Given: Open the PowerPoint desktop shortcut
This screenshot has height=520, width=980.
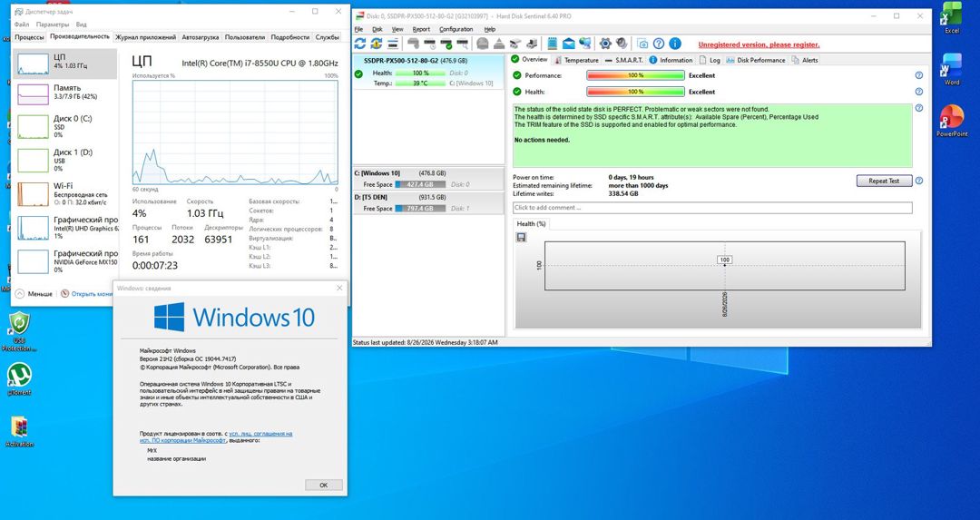Looking at the screenshot, I should (952, 121).
